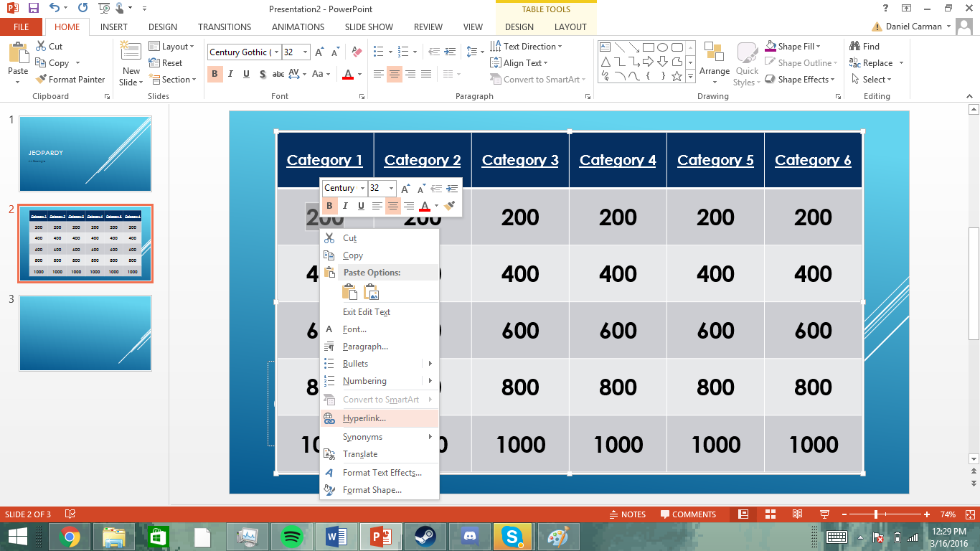This screenshot has width=980, height=551.
Task: Click the Undo arrow icon
Action: [55, 9]
